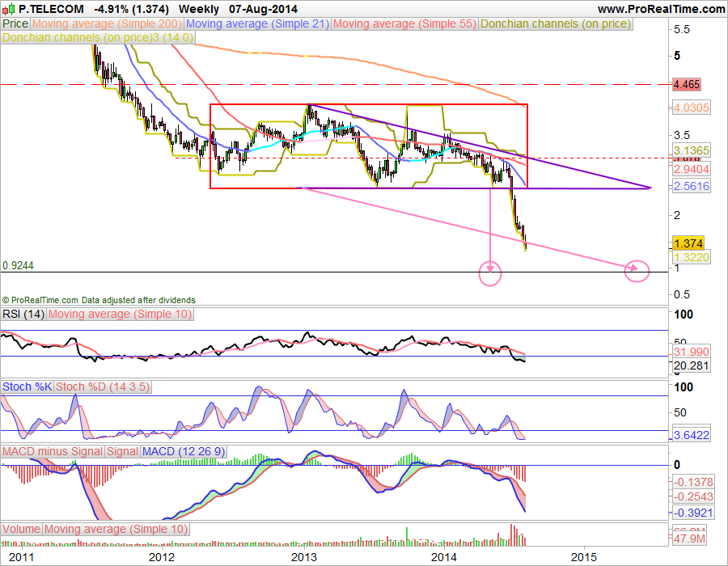Click MACD minus Signal label
Screen dimensions: 728x566
point(53,451)
